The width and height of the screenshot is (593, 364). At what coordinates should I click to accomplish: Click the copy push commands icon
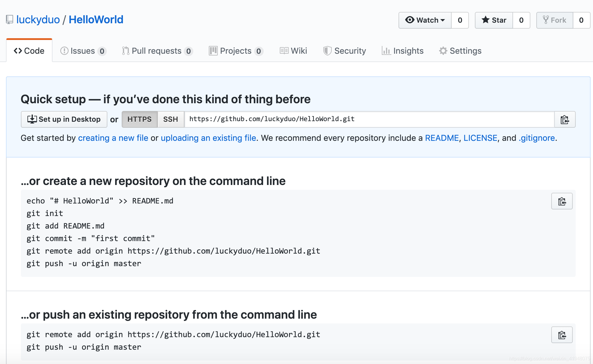click(x=562, y=335)
